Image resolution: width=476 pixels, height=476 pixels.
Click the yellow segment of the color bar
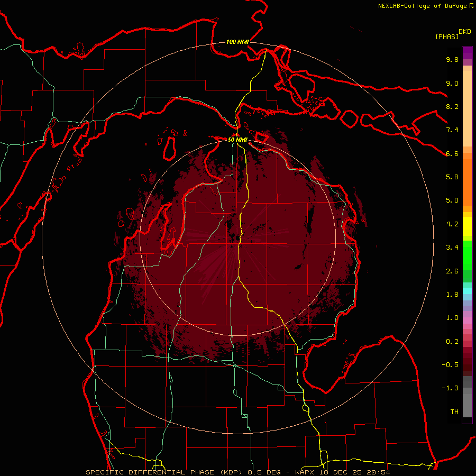(x=467, y=226)
